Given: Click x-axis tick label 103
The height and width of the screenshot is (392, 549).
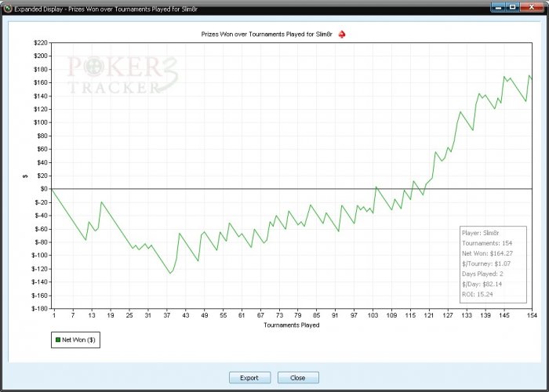Looking at the screenshot, I should pyautogui.click(x=373, y=315).
